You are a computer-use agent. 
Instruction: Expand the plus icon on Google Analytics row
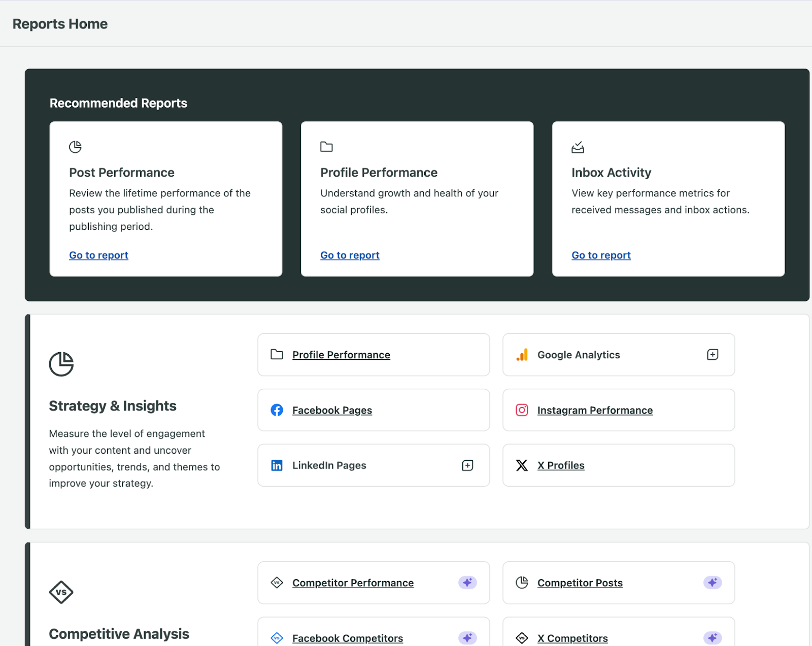click(x=713, y=355)
